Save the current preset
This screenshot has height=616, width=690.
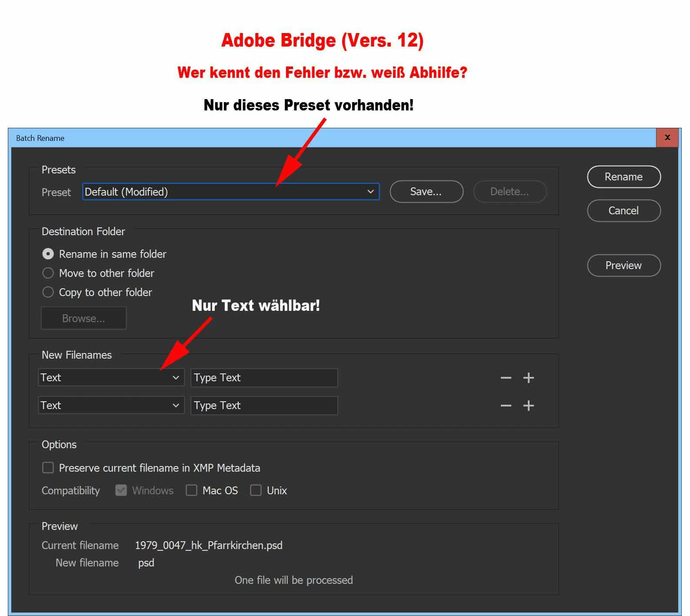pyautogui.click(x=427, y=192)
